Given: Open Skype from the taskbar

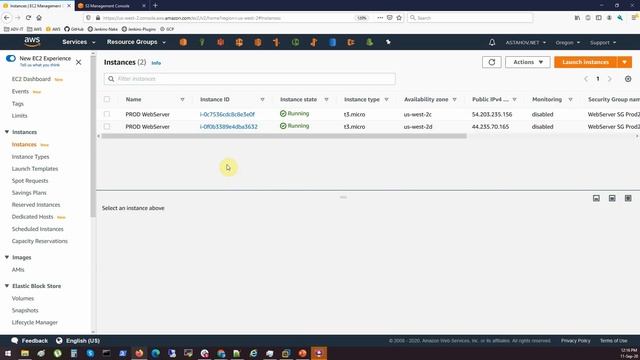Looking at the screenshot, I should tap(90, 353).
